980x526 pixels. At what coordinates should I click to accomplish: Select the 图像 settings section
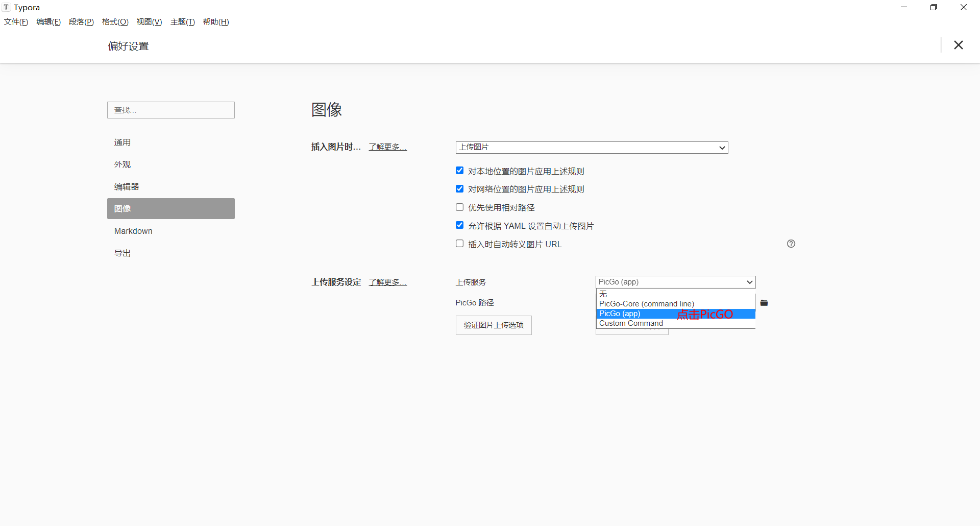point(171,209)
